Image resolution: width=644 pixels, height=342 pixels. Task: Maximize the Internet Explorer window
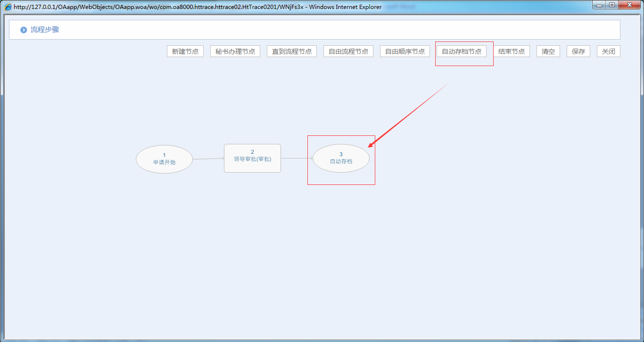tap(612, 5)
